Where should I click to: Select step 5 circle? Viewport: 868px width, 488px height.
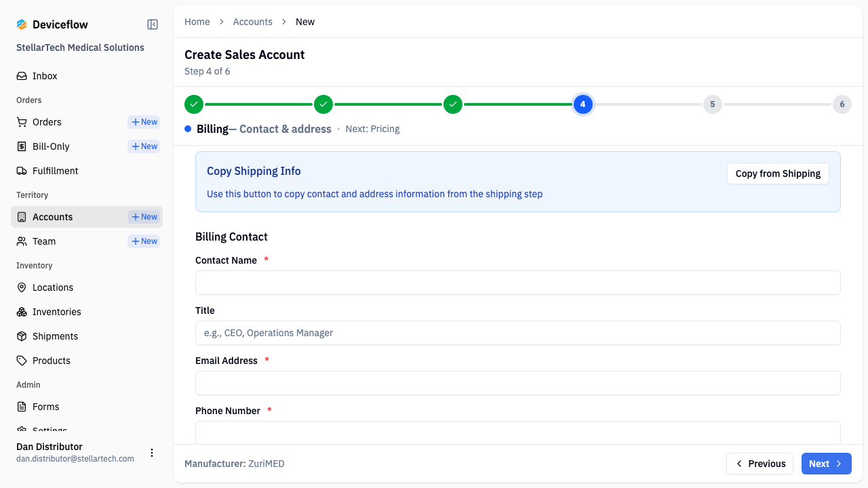[713, 104]
